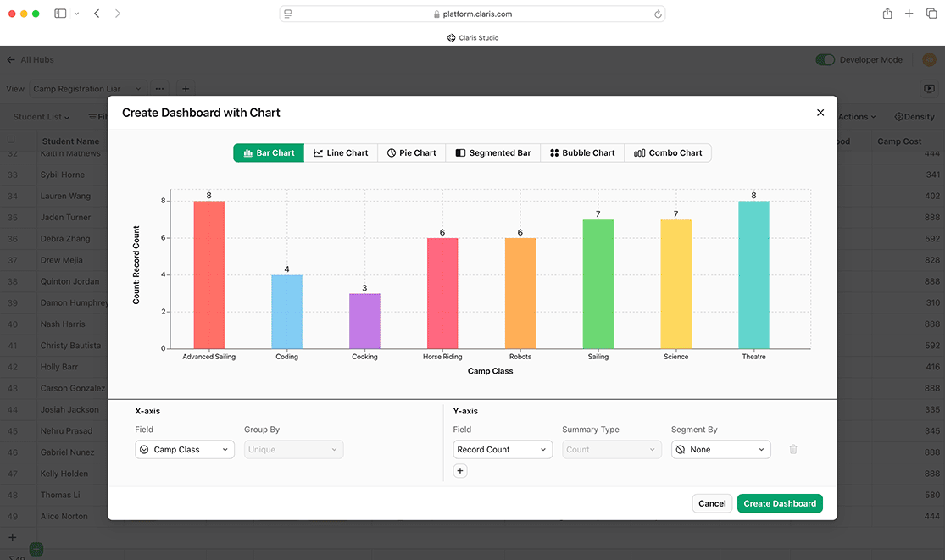Click the Create Dashboard button
Screen dimensions: 945x560
(x=780, y=503)
